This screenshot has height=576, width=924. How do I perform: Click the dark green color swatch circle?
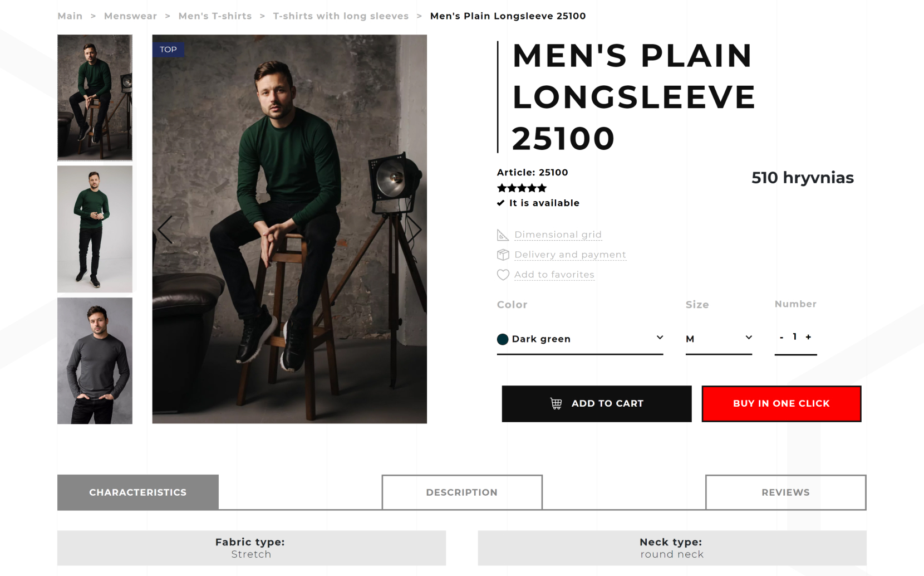[503, 339]
